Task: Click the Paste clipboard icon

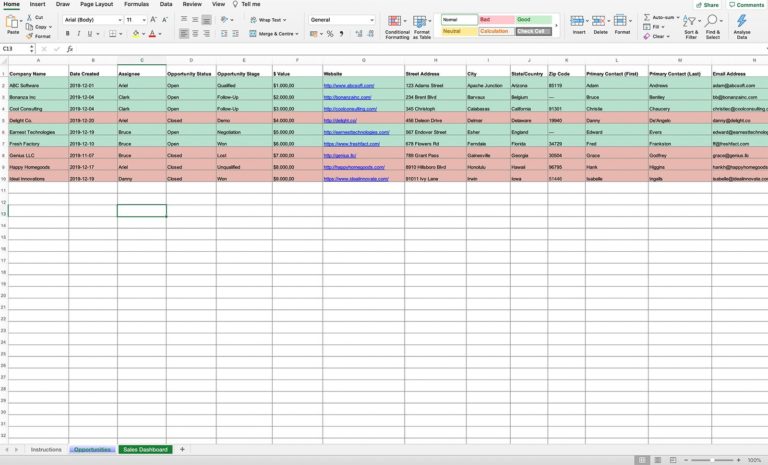Action: pyautogui.click(x=12, y=22)
